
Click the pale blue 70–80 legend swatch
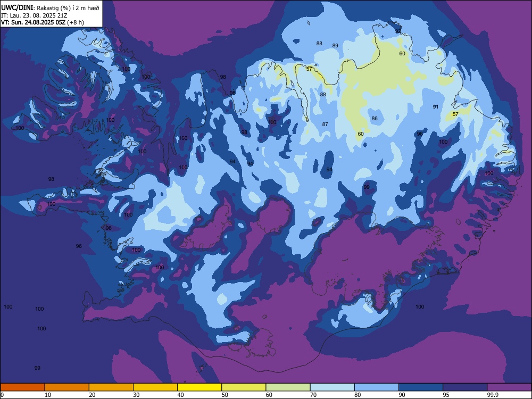[332, 387]
